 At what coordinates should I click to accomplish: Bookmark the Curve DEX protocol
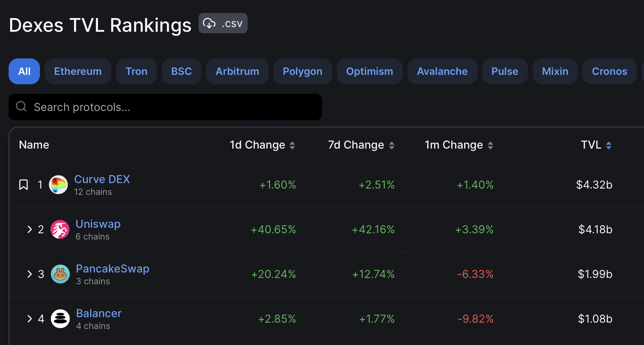24,185
